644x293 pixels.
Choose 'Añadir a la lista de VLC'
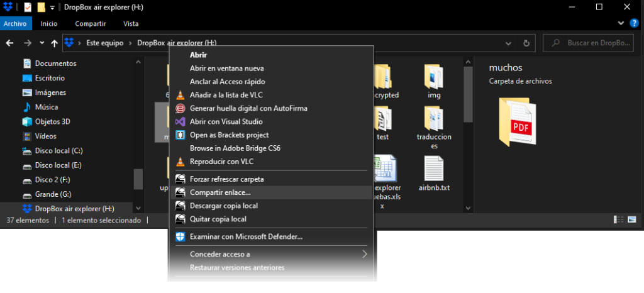tap(272, 95)
